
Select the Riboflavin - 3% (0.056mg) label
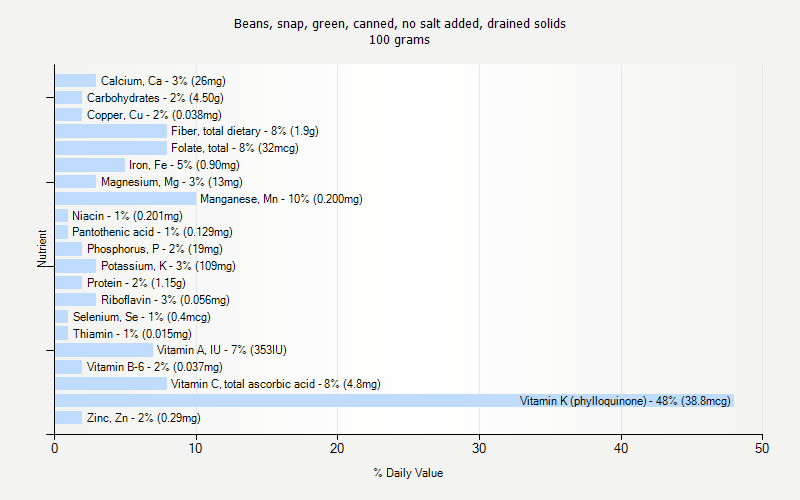pyautogui.click(x=165, y=300)
